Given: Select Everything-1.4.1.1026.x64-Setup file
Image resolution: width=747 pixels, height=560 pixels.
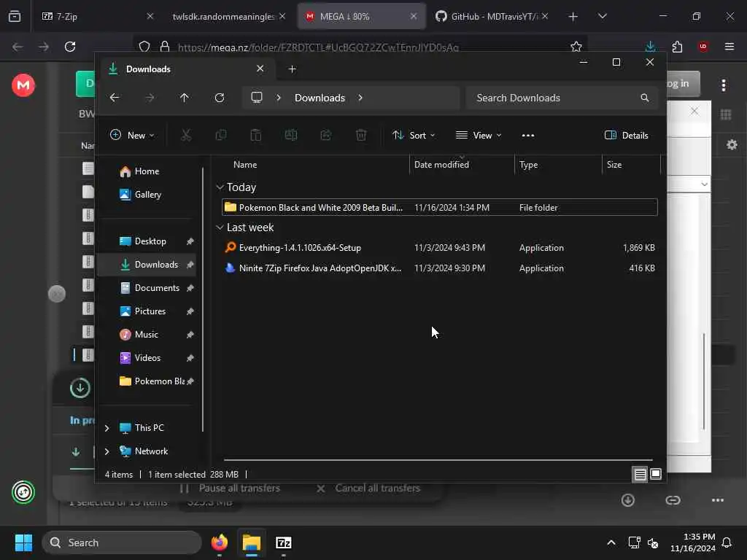Looking at the screenshot, I should (x=440, y=248).
